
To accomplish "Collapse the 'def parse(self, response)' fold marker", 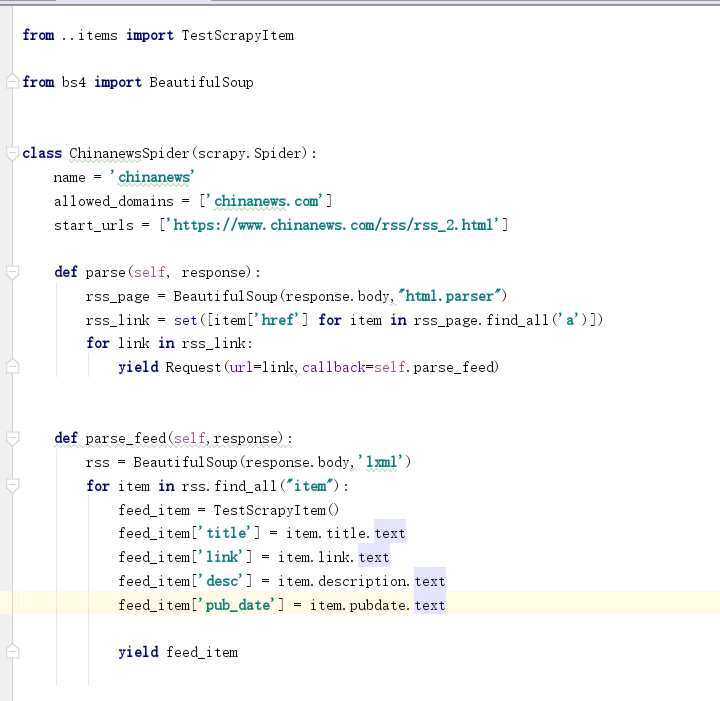I will pos(12,272).
